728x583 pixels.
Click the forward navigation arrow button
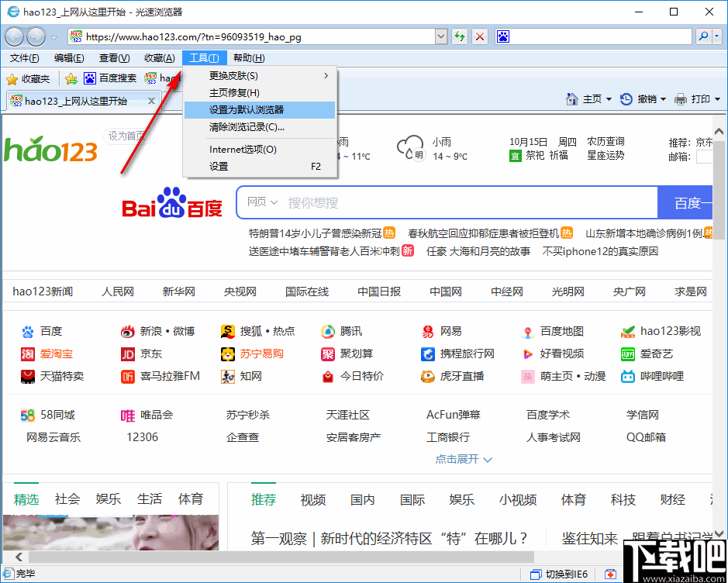[36, 36]
